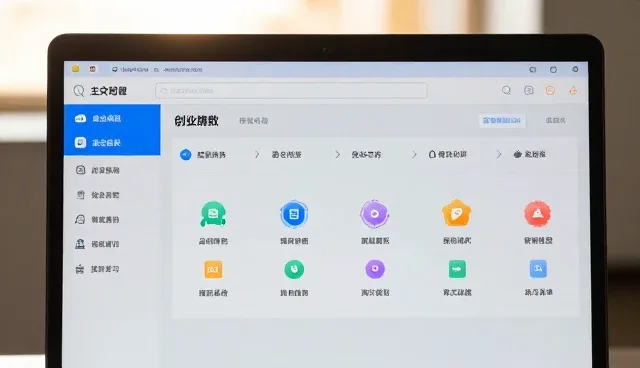The height and width of the screenshot is (368, 640).
Task: Open the small purple circle app icon
Action: point(375,269)
